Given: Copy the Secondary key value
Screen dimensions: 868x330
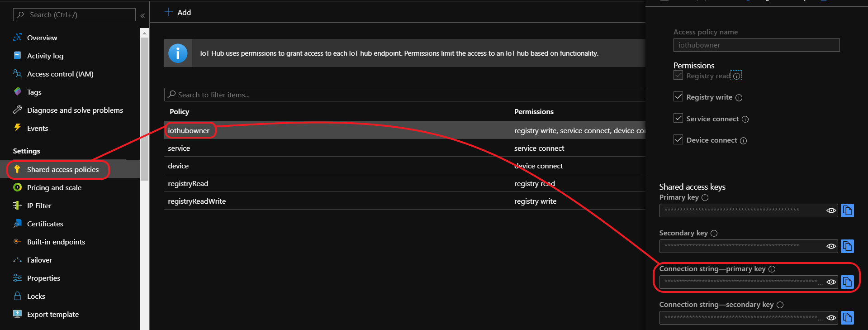Looking at the screenshot, I should click(847, 246).
